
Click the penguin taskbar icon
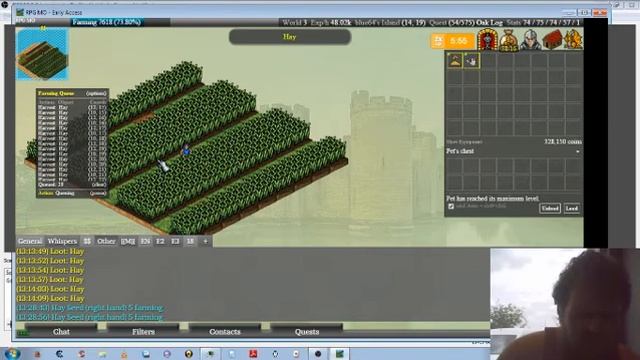275,353
